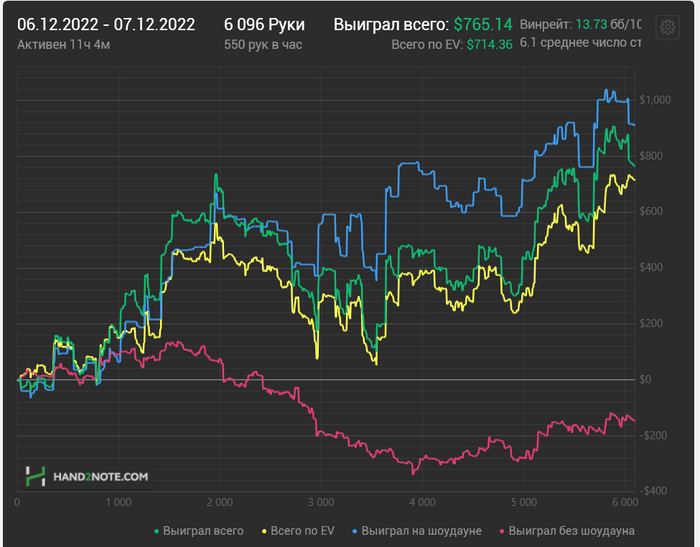Open the chart settings gear icon
Image resolution: width=700 pixels, height=547 pixels.
tap(667, 27)
